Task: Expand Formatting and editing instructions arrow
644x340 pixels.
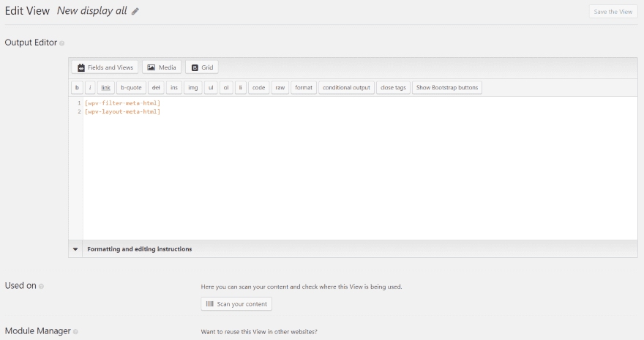Action: pos(75,249)
